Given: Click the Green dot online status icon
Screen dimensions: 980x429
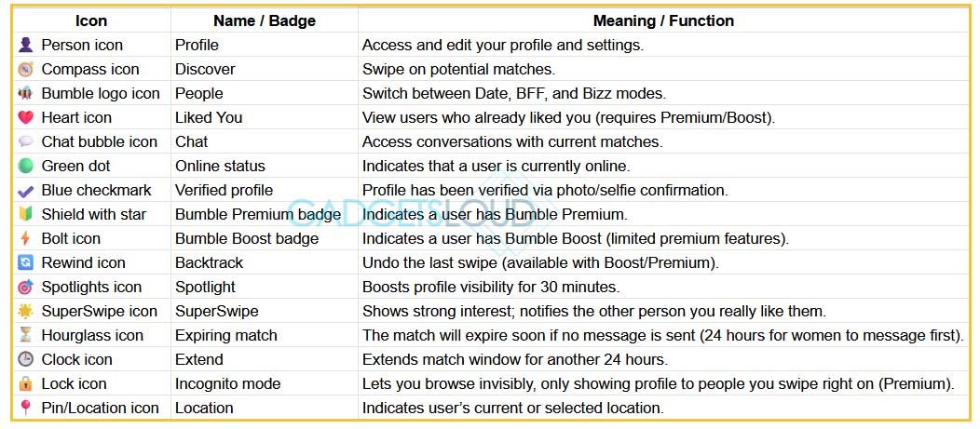Looking at the screenshot, I should (26, 166).
